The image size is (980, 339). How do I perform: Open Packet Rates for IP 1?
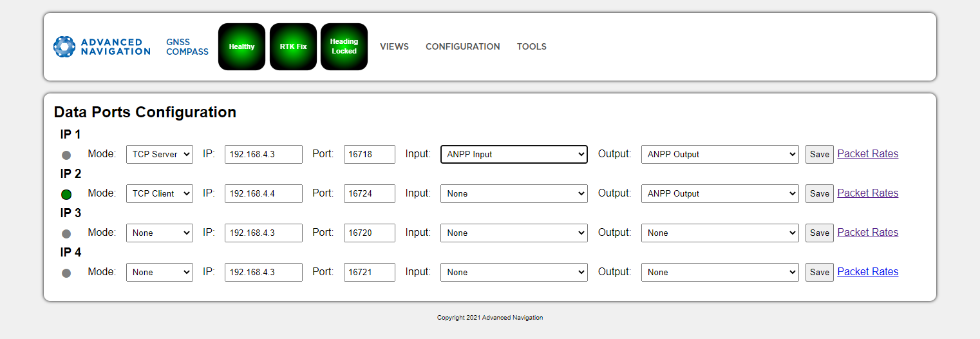pos(868,153)
